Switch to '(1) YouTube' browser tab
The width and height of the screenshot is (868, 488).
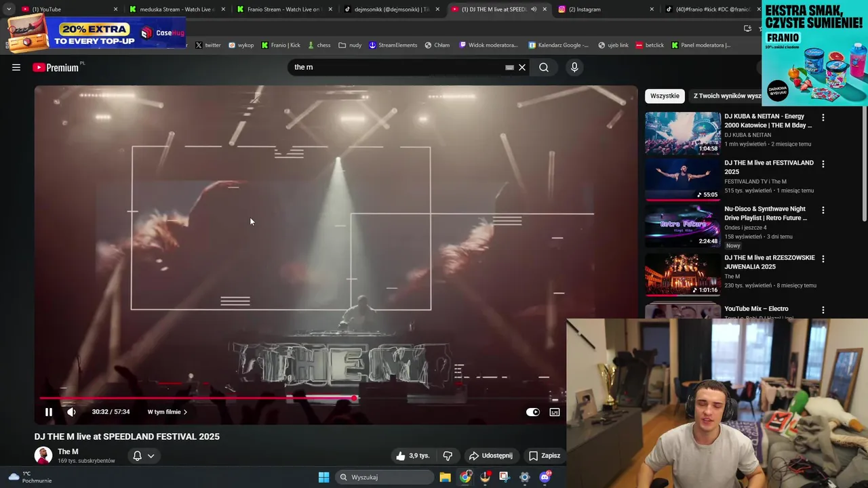[68, 9]
